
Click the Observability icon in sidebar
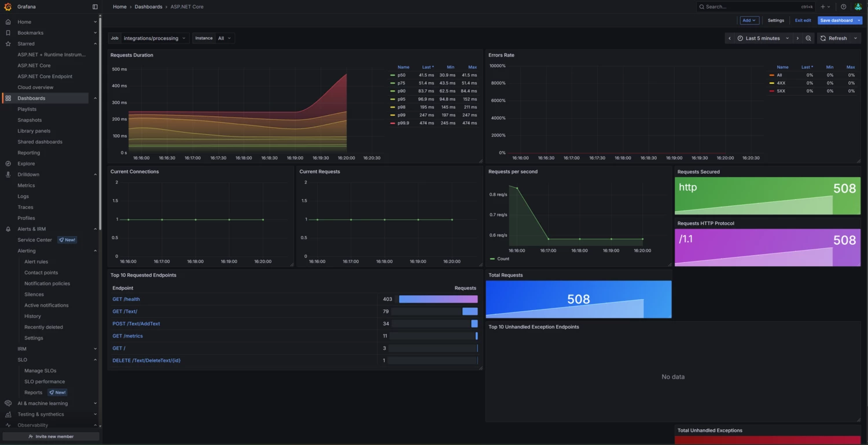point(8,425)
